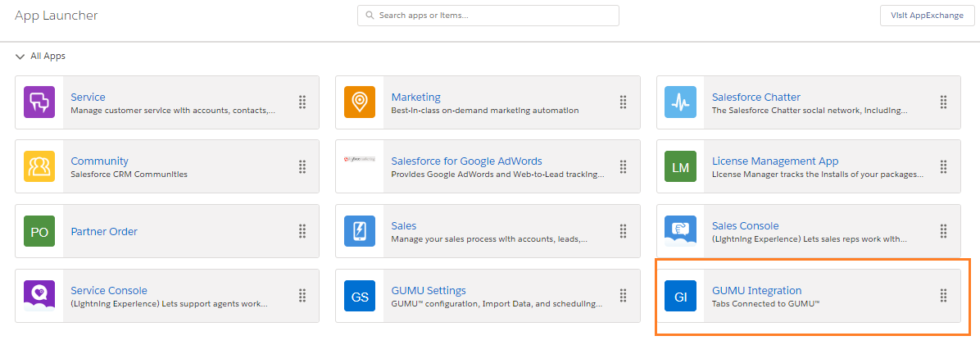Viewport: 980px width, 345px height.
Task: Open the Community app link
Action: pyautogui.click(x=99, y=161)
